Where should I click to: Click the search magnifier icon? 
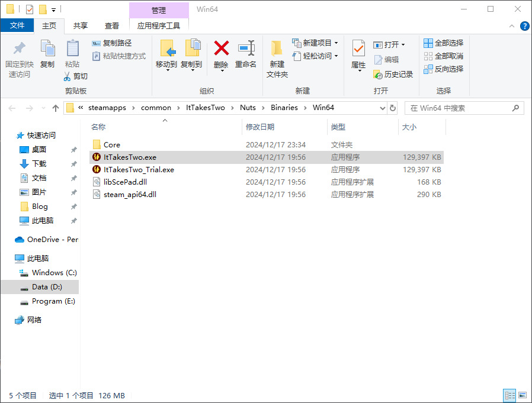(x=516, y=108)
